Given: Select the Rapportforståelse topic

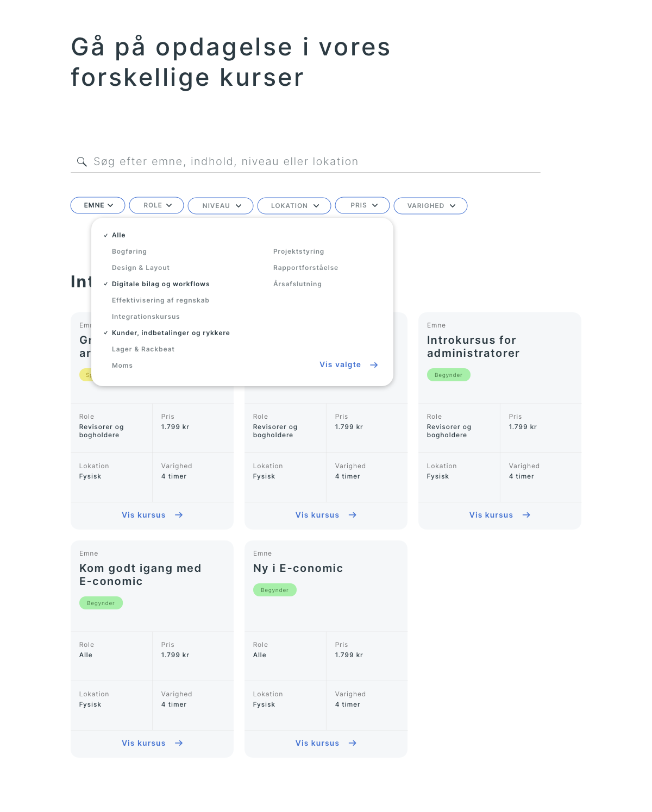Looking at the screenshot, I should click(306, 268).
